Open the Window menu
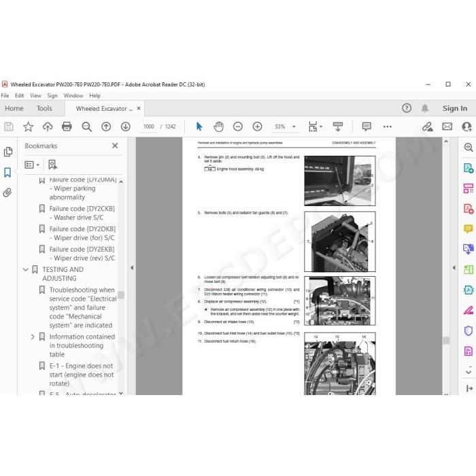 [x=73, y=96]
